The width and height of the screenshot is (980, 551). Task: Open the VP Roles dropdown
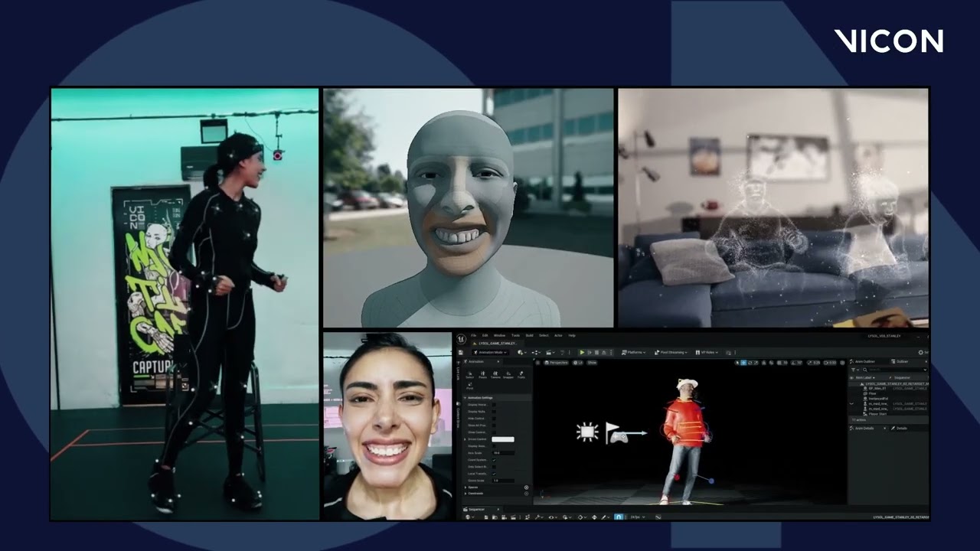click(x=707, y=353)
